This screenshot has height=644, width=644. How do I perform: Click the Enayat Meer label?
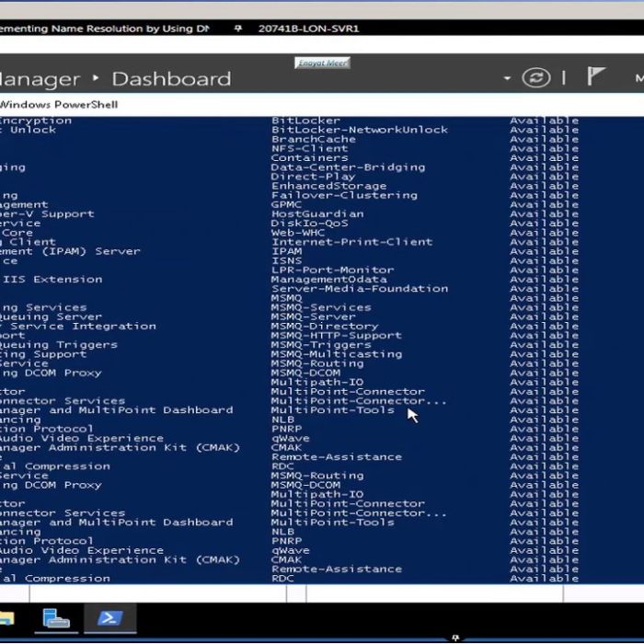[322, 63]
